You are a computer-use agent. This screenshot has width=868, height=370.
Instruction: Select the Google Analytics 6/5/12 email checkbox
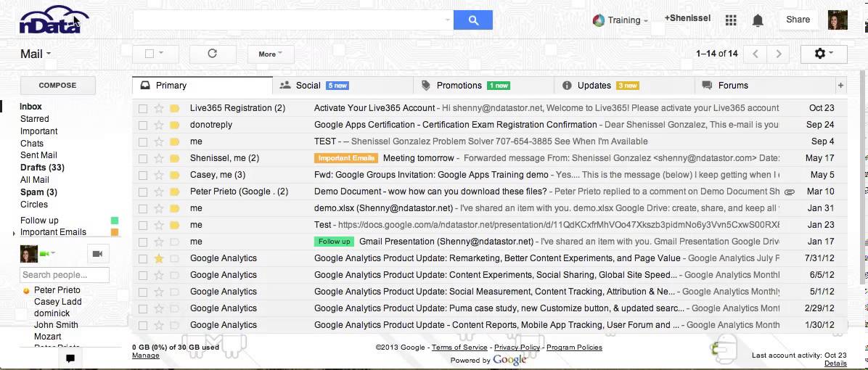(x=143, y=276)
